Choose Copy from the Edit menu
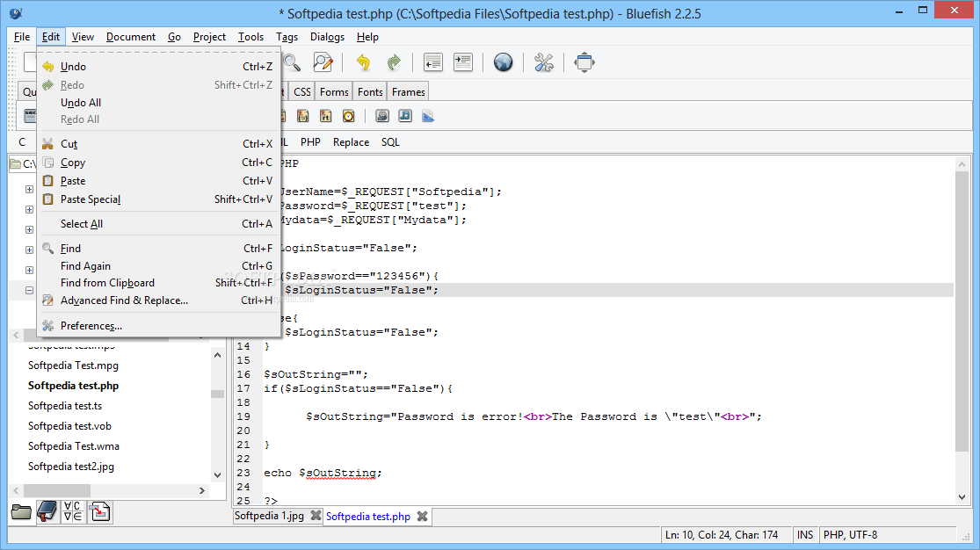980x550 pixels. click(x=158, y=163)
